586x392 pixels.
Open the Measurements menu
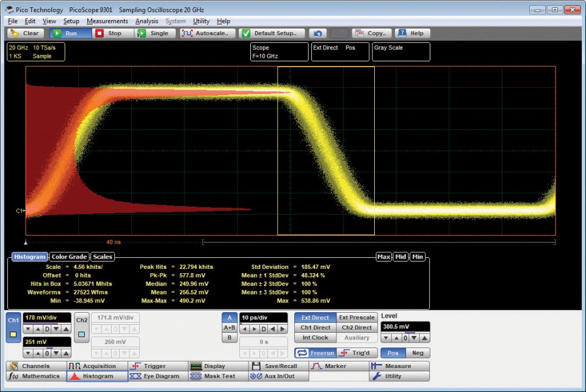coord(107,21)
